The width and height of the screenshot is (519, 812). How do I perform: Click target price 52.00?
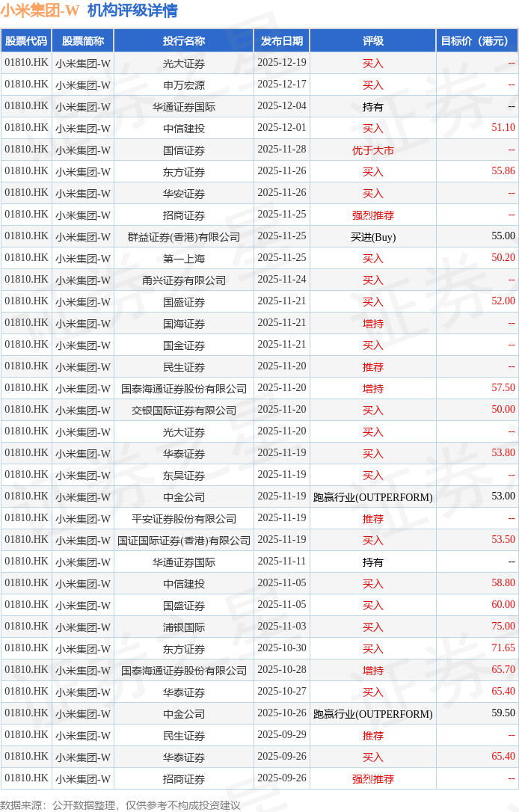(503, 301)
